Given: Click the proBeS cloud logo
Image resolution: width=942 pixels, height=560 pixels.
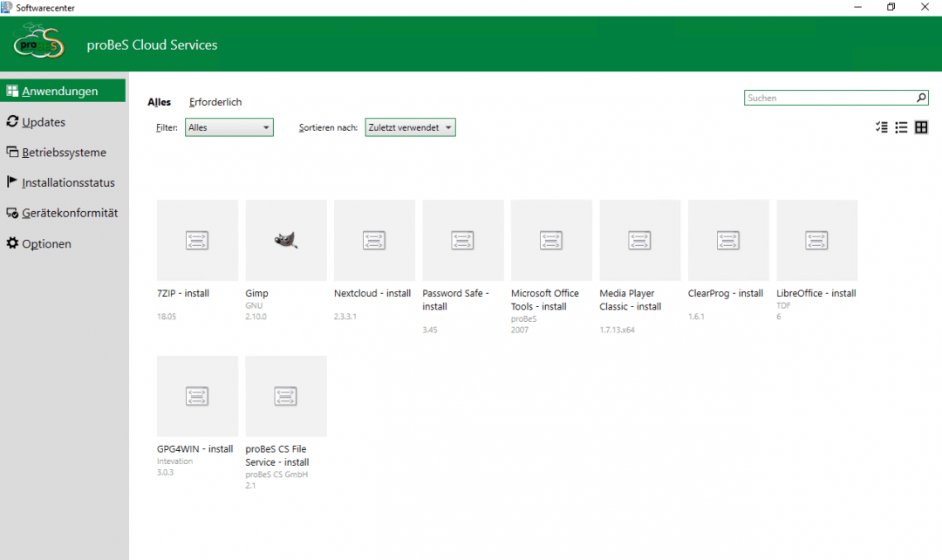Looking at the screenshot, I should click(x=38, y=42).
